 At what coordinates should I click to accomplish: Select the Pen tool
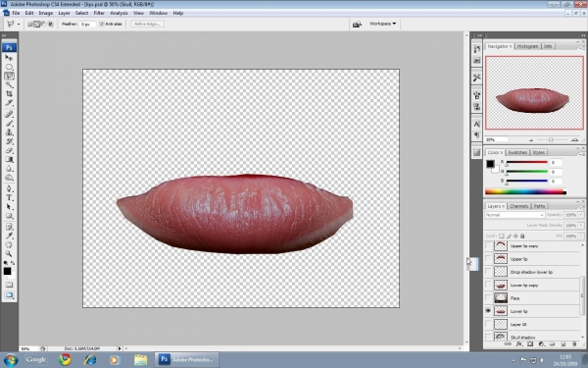pyautogui.click(x=9, y=188)
